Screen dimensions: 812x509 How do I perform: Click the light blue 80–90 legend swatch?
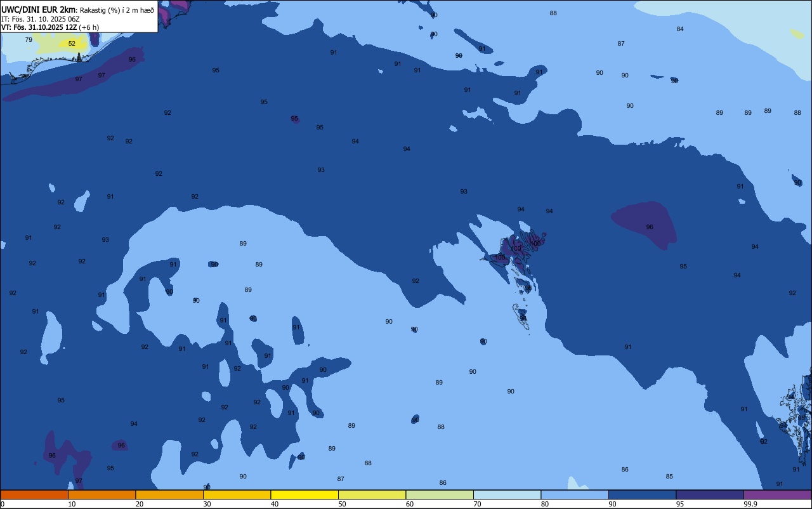pos(575,494)
